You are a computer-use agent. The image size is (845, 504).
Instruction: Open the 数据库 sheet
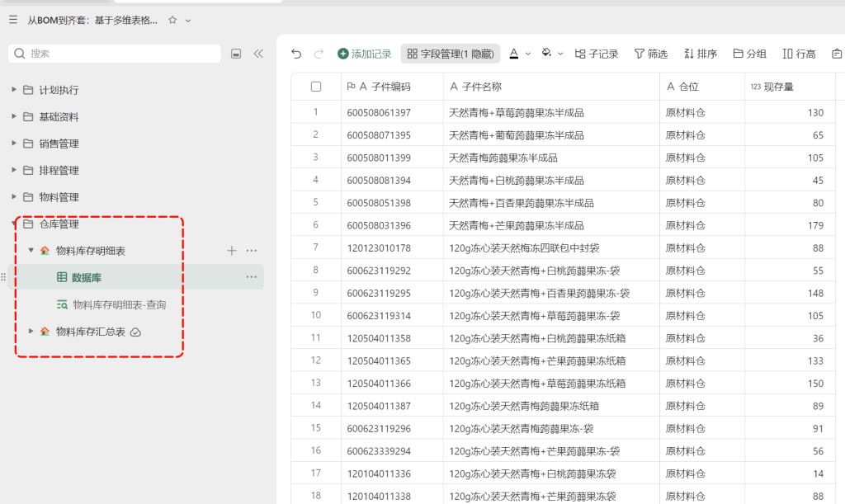(86, 278)
